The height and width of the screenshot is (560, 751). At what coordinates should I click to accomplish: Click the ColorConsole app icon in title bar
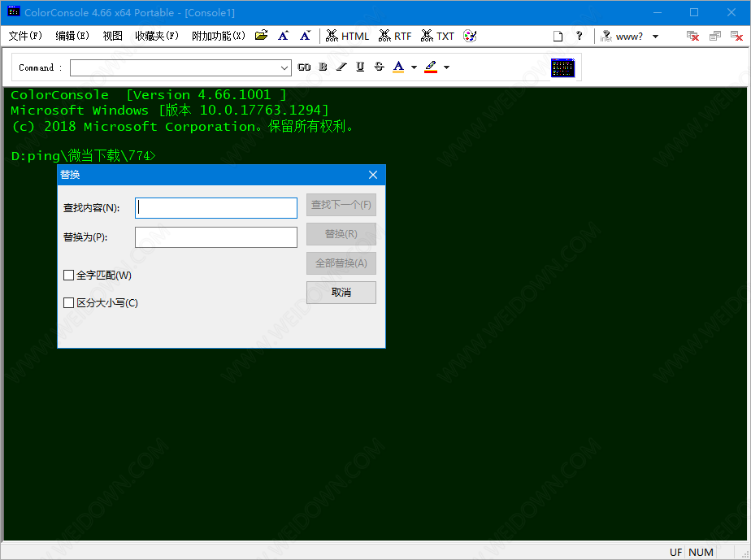[13, 11]
